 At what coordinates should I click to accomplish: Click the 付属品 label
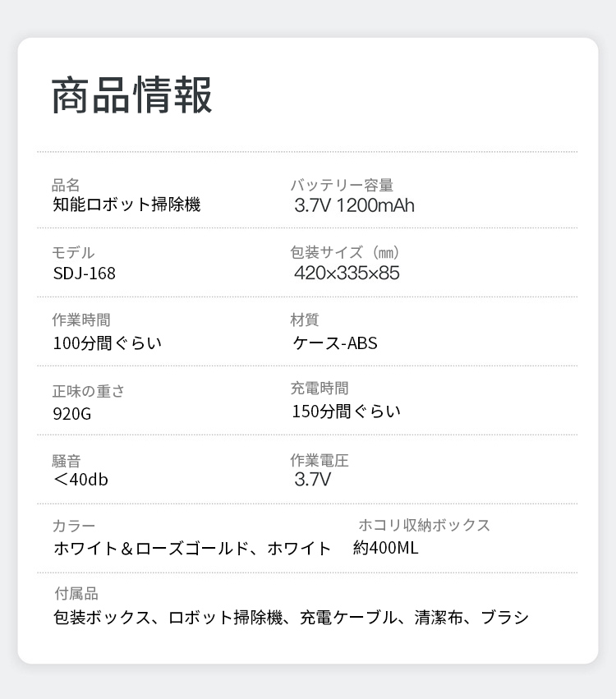(76, 594)
